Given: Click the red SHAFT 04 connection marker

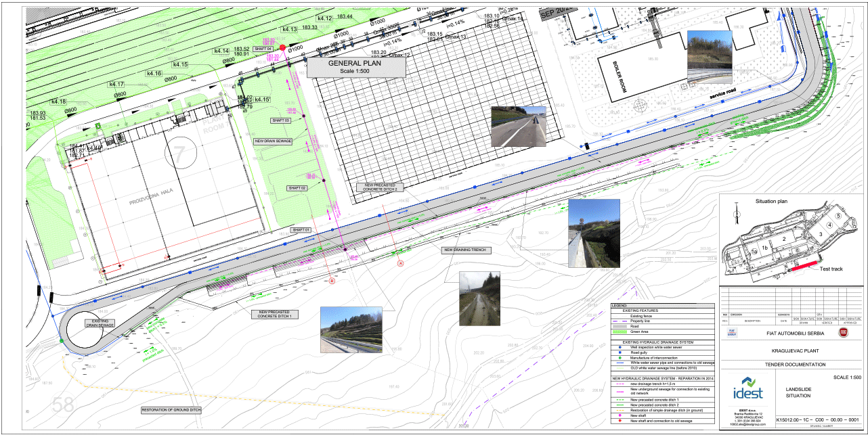Looking at the screenshot, I should pyautogui.click(x=283, y=49).
